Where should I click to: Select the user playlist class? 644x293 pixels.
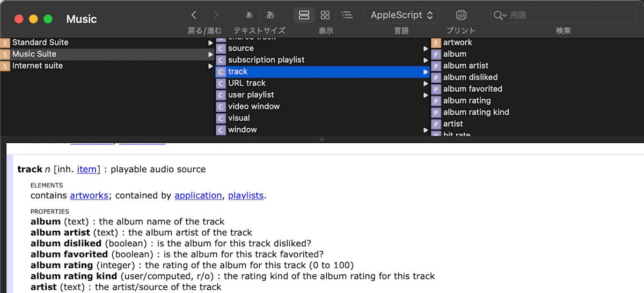click(x=323, y=95)
